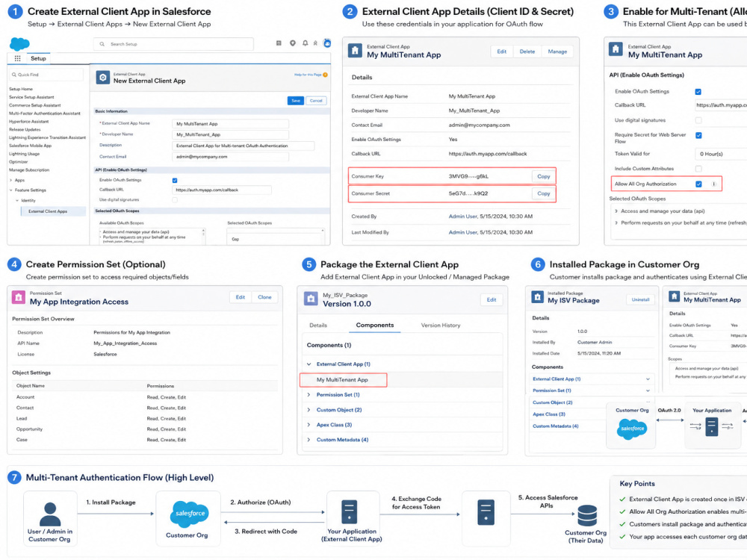Image resolution: width=747 pixels, height=560 pixels.
Task: Expand Custom Metadata (4) in package components
Action: 309,441
